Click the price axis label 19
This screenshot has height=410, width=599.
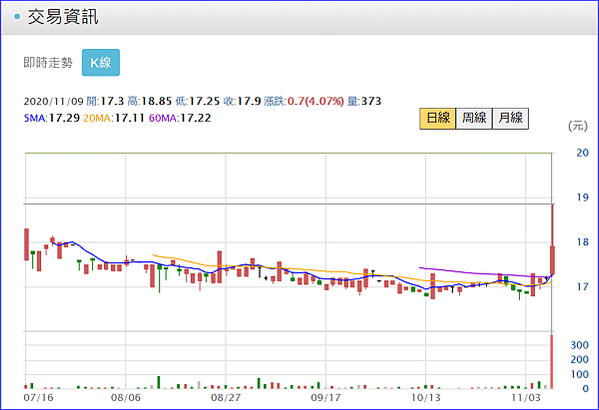pyautogui.click(x=582, y=198)
